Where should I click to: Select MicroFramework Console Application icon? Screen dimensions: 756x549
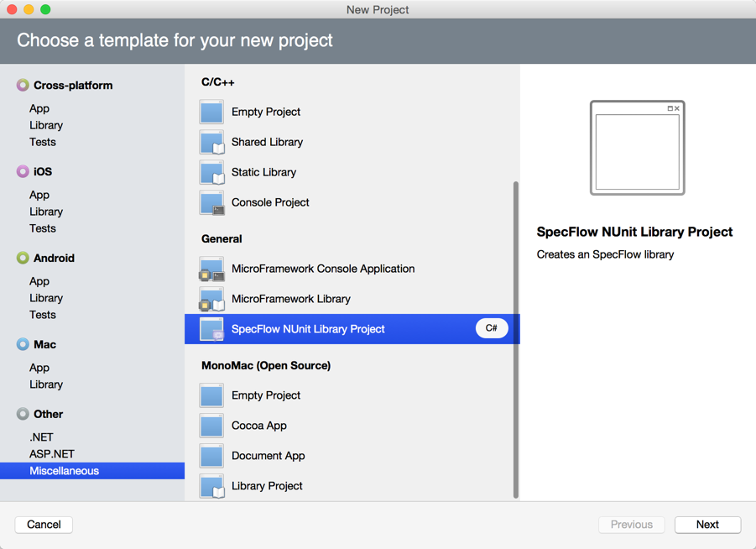pos(211,269)
